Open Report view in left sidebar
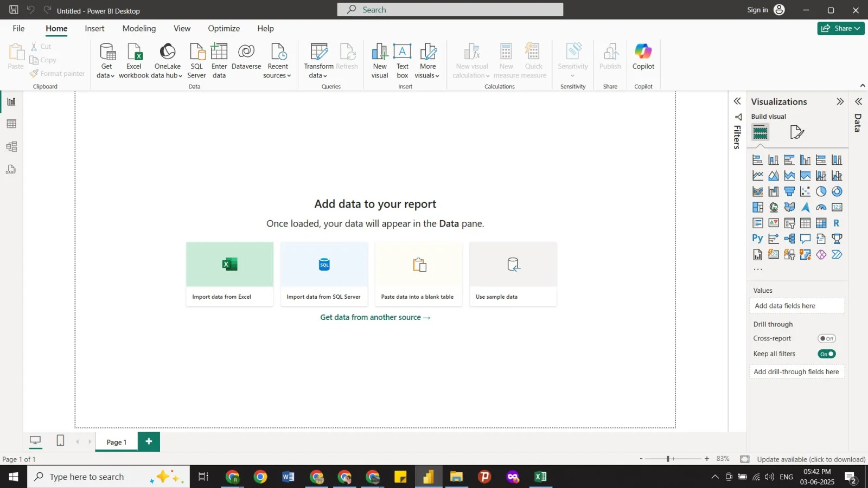The image size is (868, 488). pos(11,101)
